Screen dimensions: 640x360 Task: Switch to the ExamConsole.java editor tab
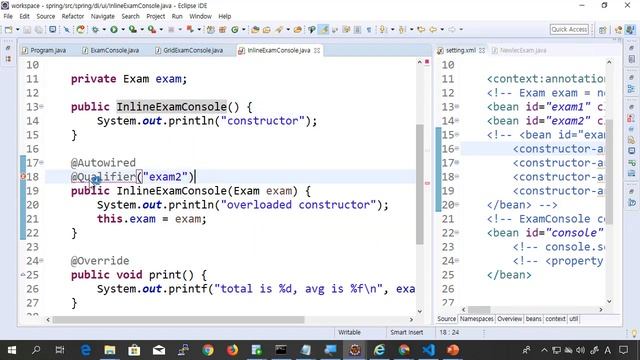[x=111, y=51]
